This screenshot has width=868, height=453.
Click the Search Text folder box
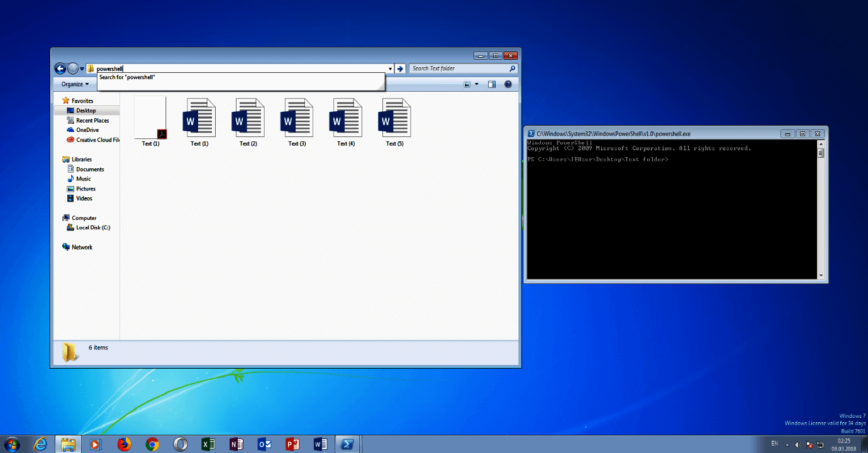tap(458, 68)
